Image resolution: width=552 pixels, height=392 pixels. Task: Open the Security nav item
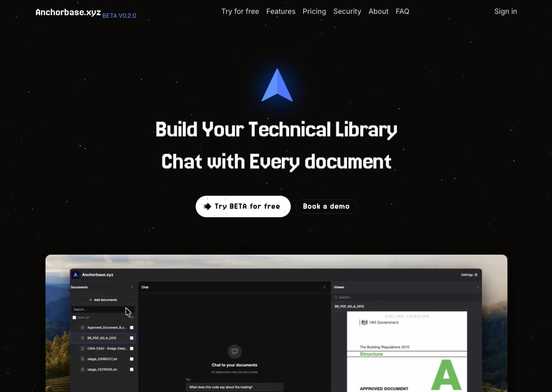(347, 12)
